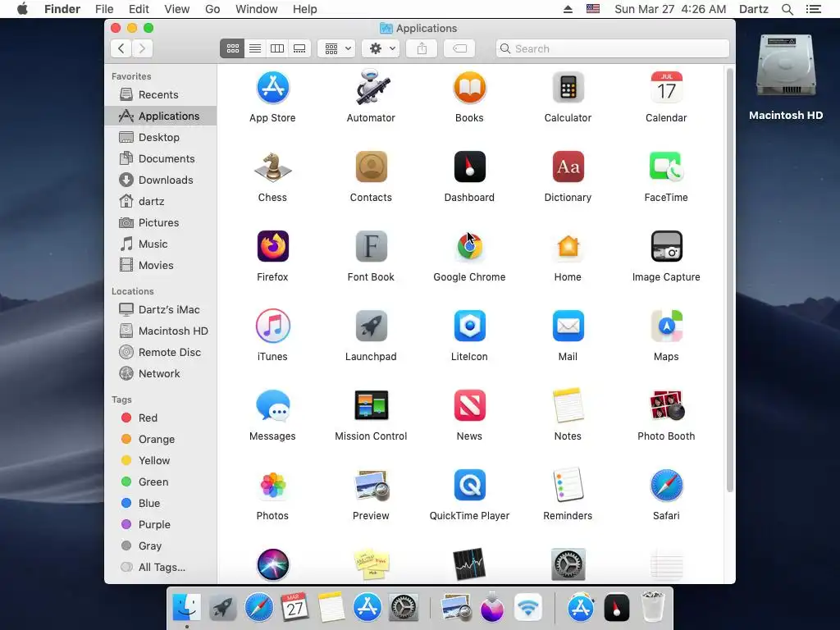Click the Reminders app icon
The image size is (840, 630).
[x=568, y=485]
